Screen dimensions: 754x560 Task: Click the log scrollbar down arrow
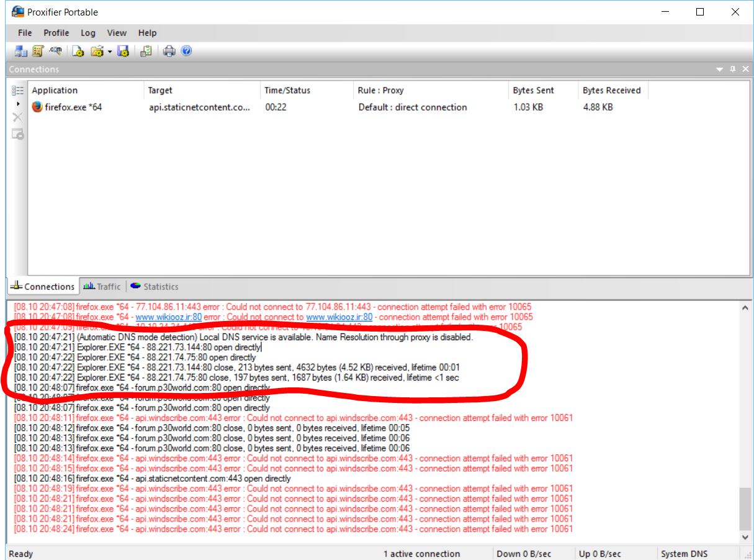click(745, 537)
